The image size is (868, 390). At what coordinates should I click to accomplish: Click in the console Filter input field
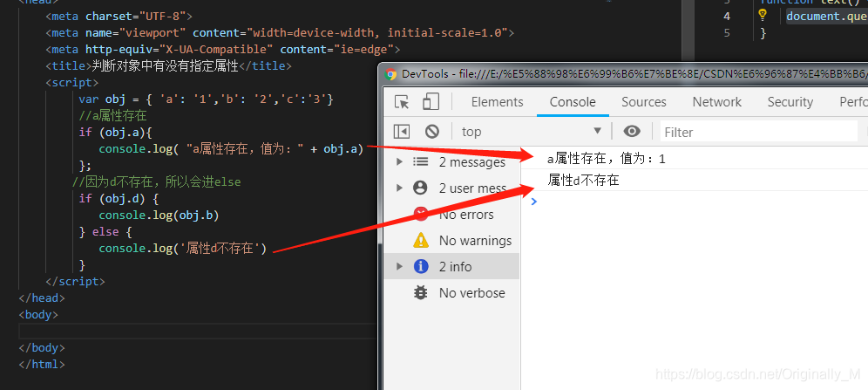pos(758,132)
